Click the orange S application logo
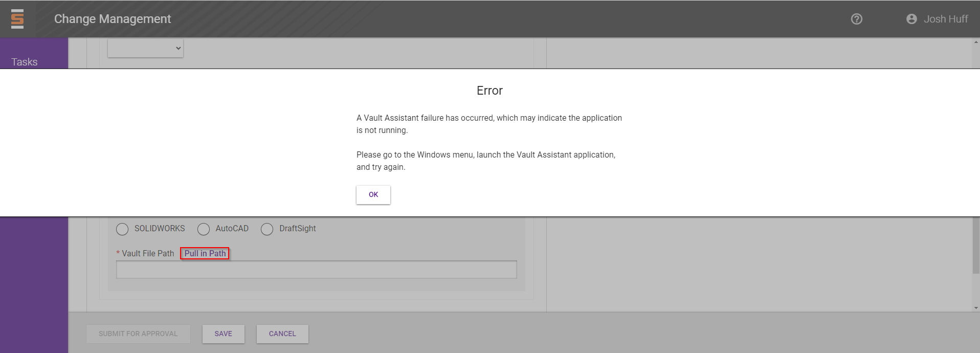Screen dimensions: 980x353 tap(17, 19)
